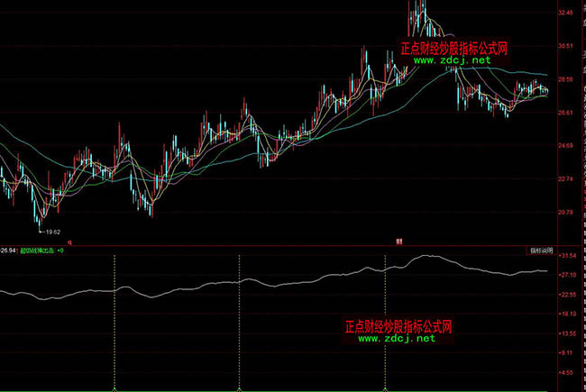Click the 24.69 price axis label

(566, 146)
